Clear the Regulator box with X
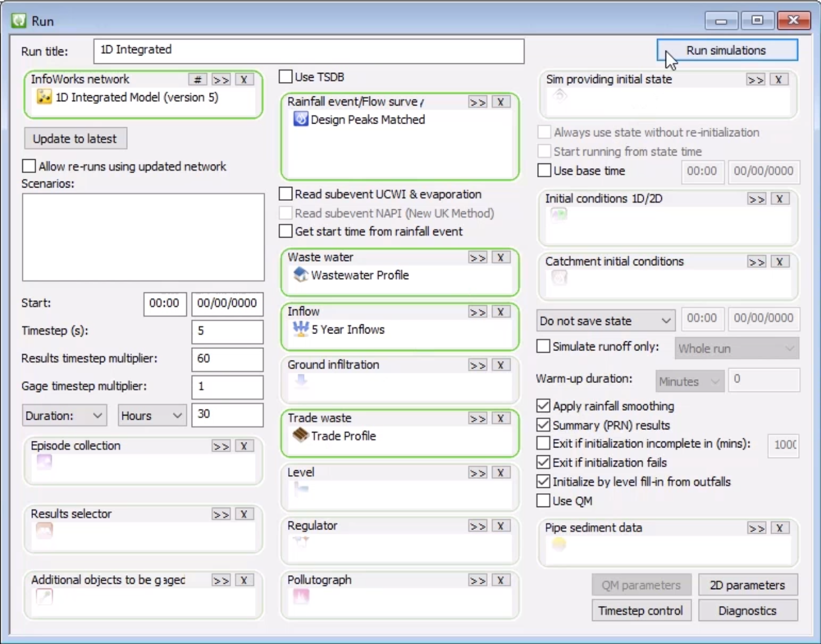This screenshot has height=644, width=821. click(x=501, y=526)
